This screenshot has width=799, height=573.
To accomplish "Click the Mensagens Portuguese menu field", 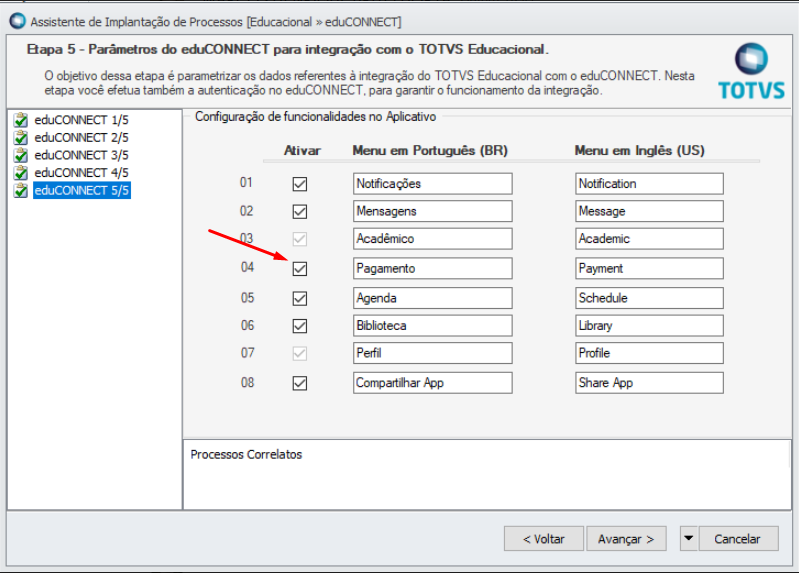I will pos(432,212).
